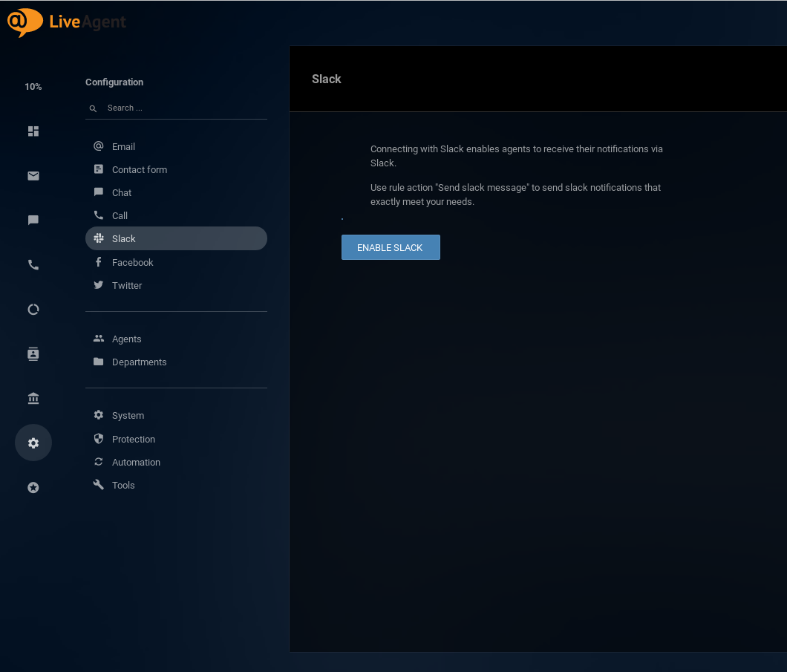Open Contact form configuration

tap(176, 169)
